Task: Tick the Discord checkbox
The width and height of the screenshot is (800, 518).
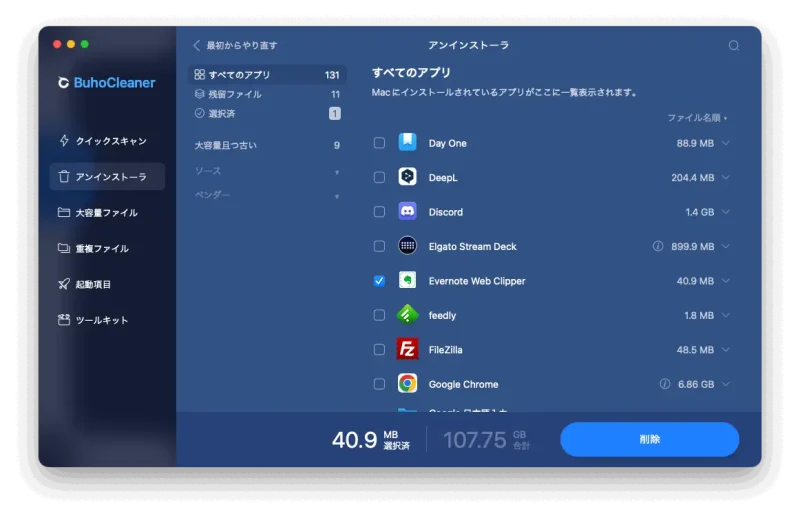Action: coord(379,212)
